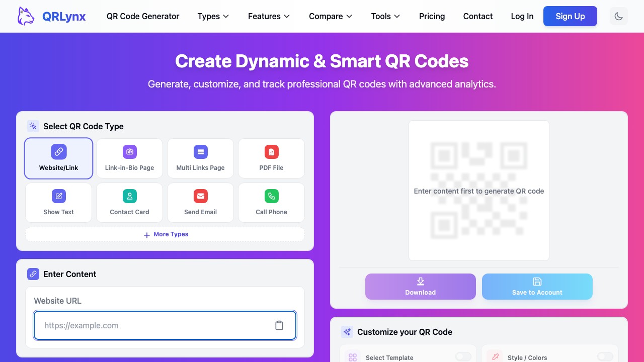This screenshot has width=644, height=362.
Task: Click the clipboard paste icon in URL field
Action: [279, 325]
